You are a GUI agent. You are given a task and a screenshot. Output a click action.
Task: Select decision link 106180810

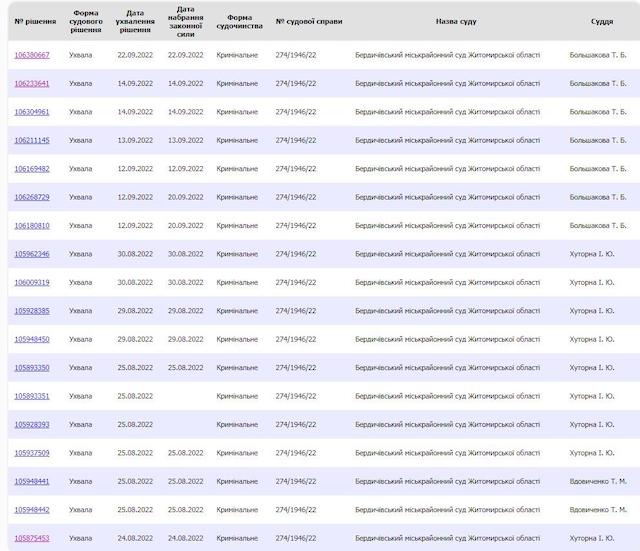tap(31, 226)
